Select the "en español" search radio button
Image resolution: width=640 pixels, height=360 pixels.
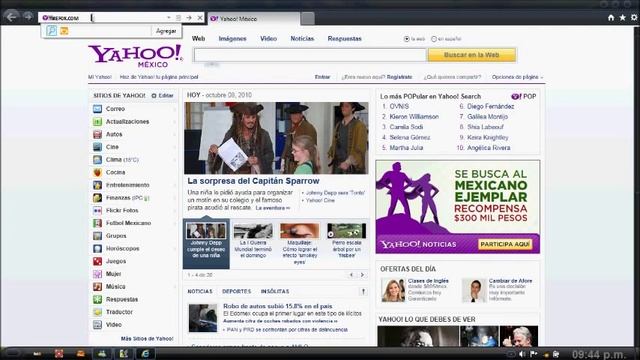click(x=434, y=39)
